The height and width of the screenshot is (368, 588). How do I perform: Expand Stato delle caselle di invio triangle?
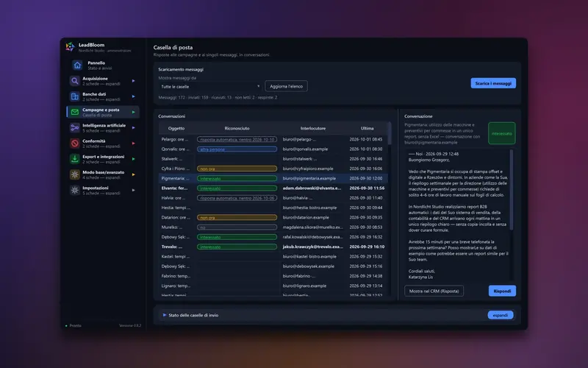click(164, 315)
